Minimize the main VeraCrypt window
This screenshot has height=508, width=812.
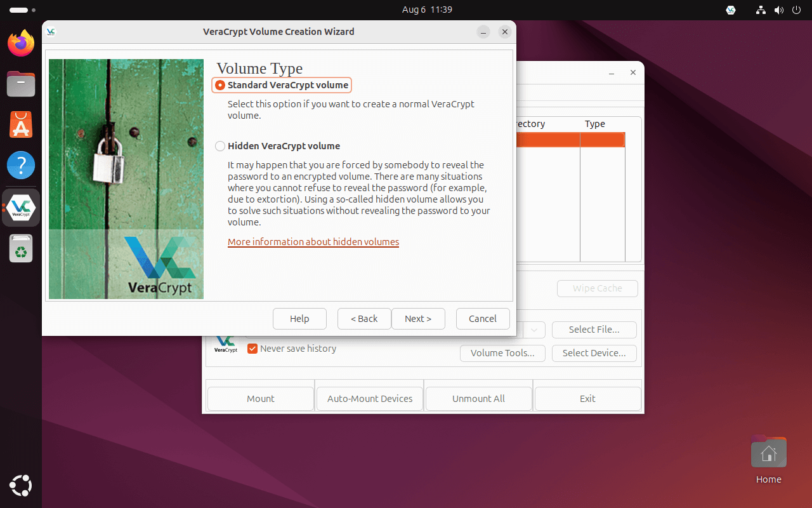click(x=612, y=73)
